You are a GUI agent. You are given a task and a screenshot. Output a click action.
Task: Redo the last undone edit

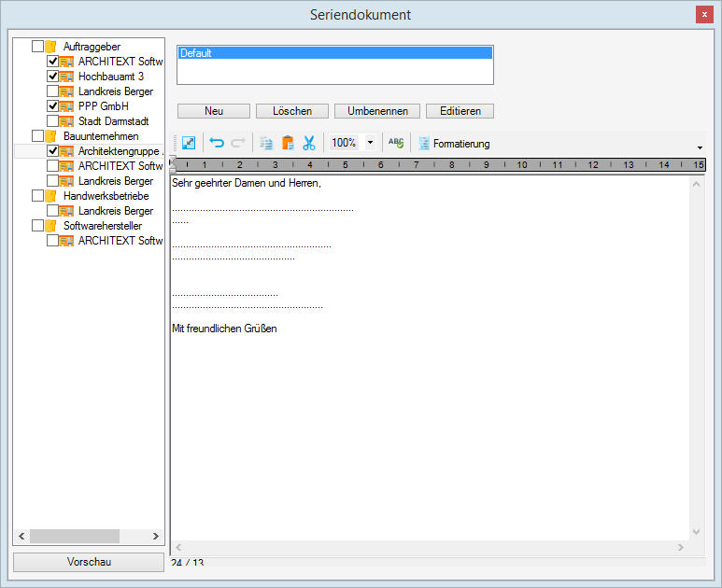pos(238,143)
